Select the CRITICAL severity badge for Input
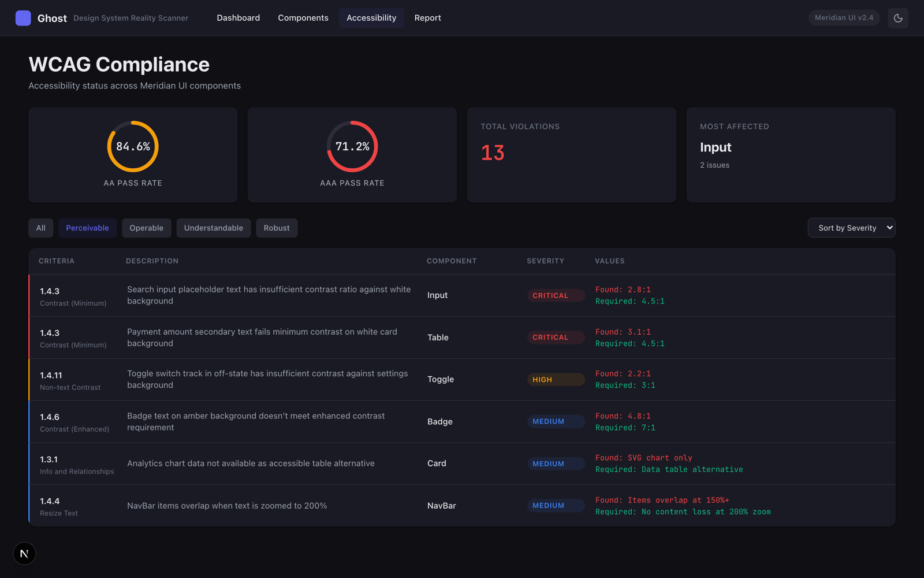The width and height of the screenshot is (924, 578). click(555, 295)
